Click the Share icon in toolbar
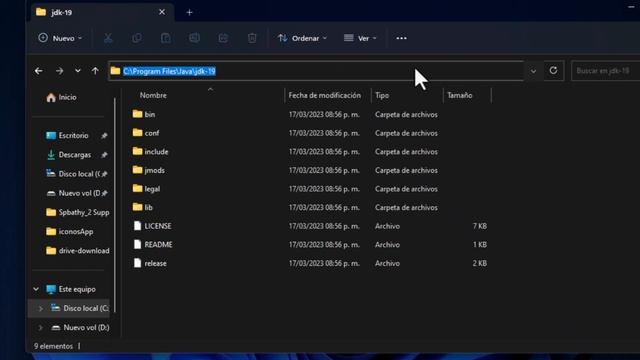Viewport: 640px width, 360px height. (223, 38)
